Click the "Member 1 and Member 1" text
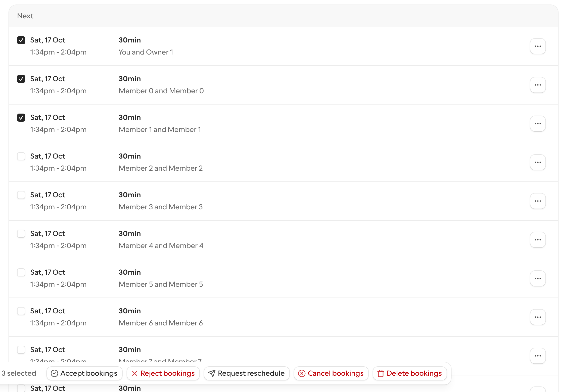 (160, 129)
